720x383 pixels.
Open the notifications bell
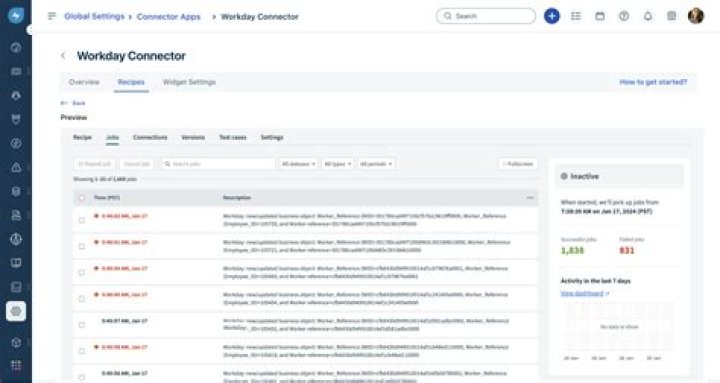[647, 16]
